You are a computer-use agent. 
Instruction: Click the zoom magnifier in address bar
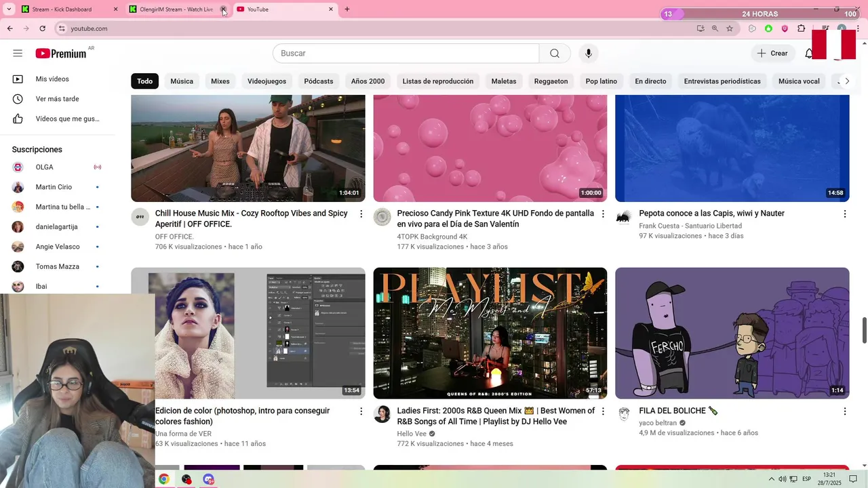pyautogui.click(x=715, y=28)
